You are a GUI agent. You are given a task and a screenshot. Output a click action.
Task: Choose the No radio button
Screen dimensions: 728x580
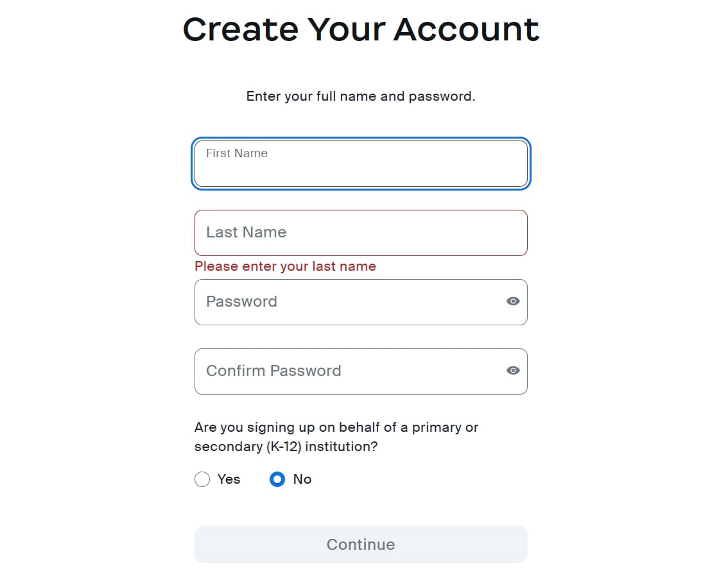tap(277, 479)
